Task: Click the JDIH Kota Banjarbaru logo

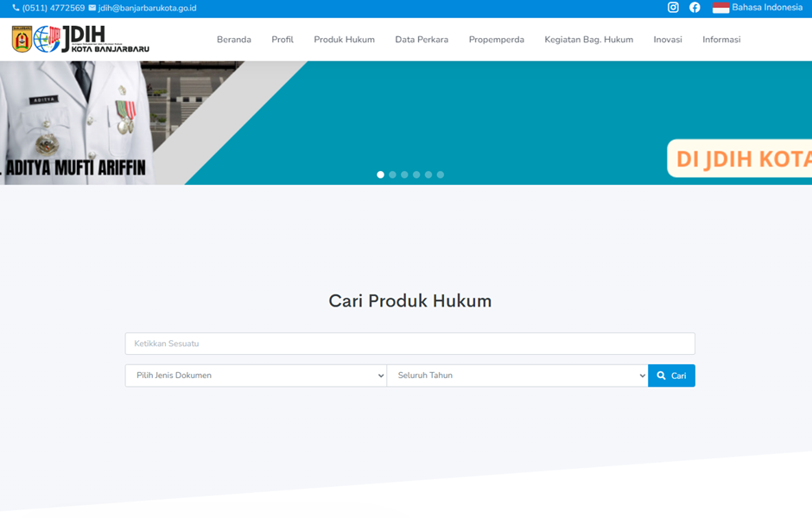Action: [x=80, y=39]
